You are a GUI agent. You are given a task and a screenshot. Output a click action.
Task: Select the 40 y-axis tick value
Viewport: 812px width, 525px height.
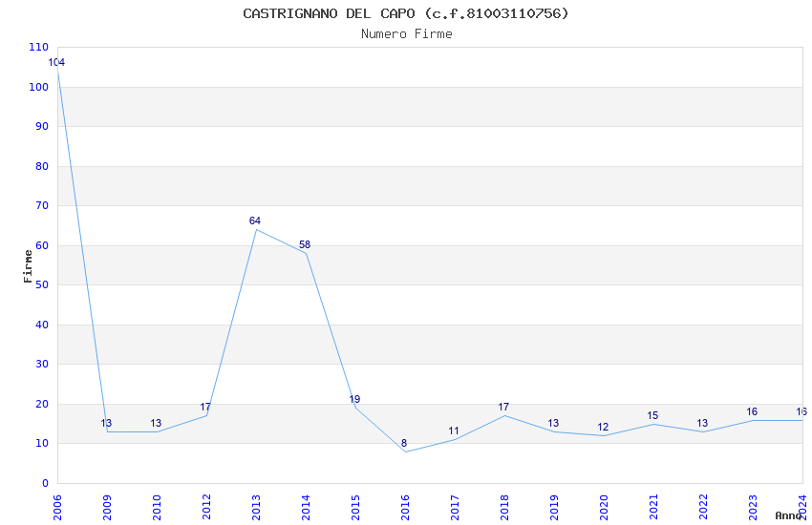pyautogui.click(x=42, y=325)
